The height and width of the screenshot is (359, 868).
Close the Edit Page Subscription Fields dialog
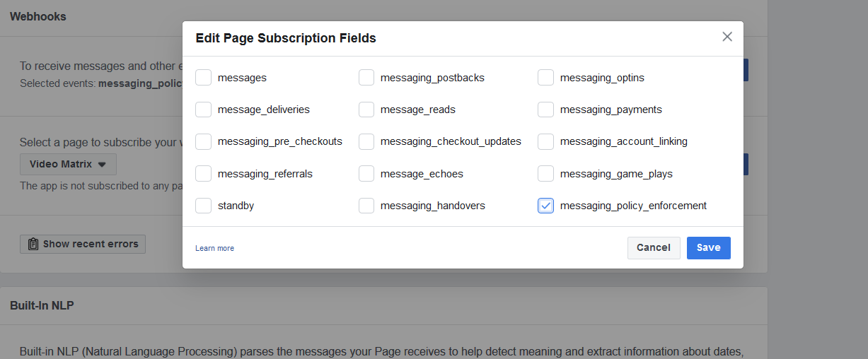point(727,37)
